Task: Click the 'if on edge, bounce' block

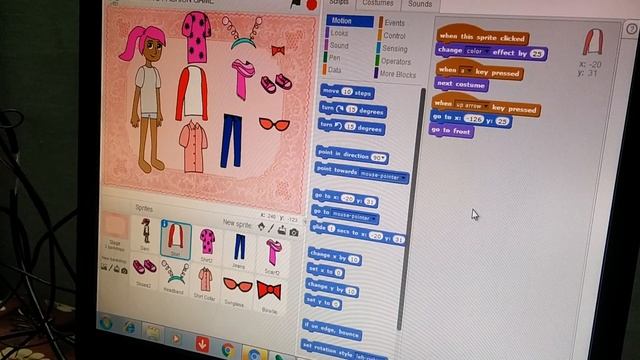Action: click(x=332, y=330)
